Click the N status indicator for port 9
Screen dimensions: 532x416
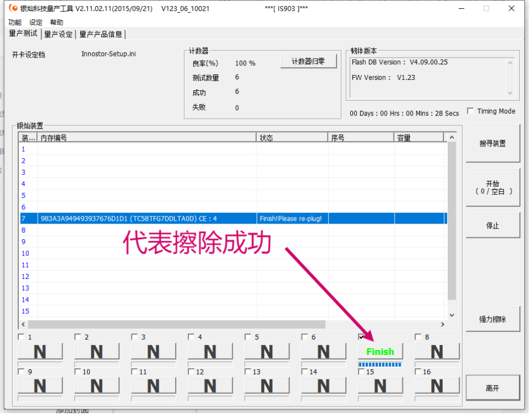point(40,385)
